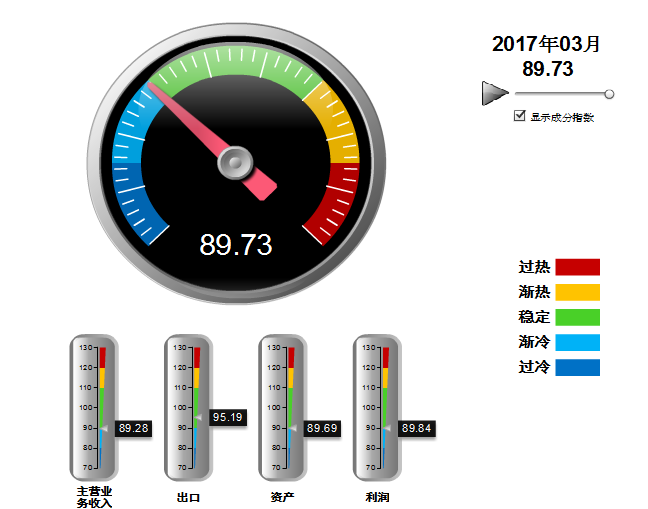Screen dimensions: 648x509
Task: Click the 89.84 value label
Action: [x=416, y=428]
